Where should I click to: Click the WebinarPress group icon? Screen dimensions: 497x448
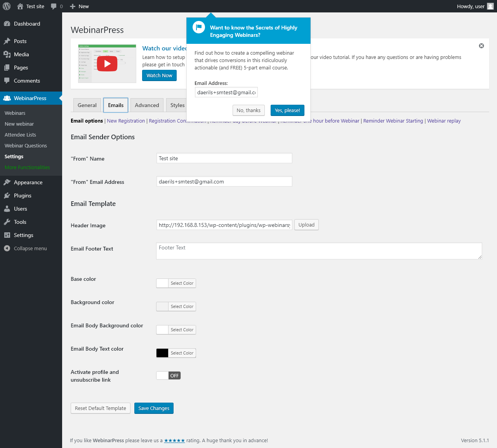[x=7, y=98]
